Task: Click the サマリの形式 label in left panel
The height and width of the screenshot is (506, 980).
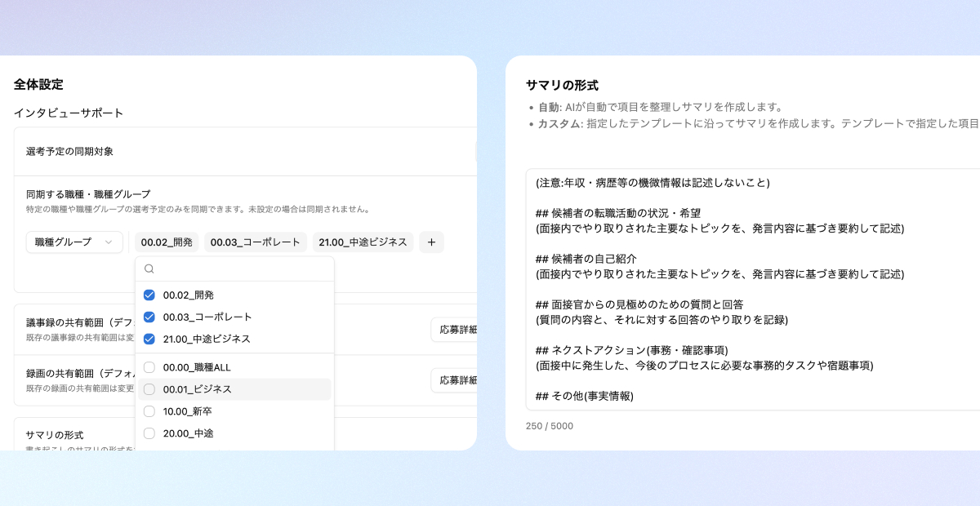Action: coord(55,435)
